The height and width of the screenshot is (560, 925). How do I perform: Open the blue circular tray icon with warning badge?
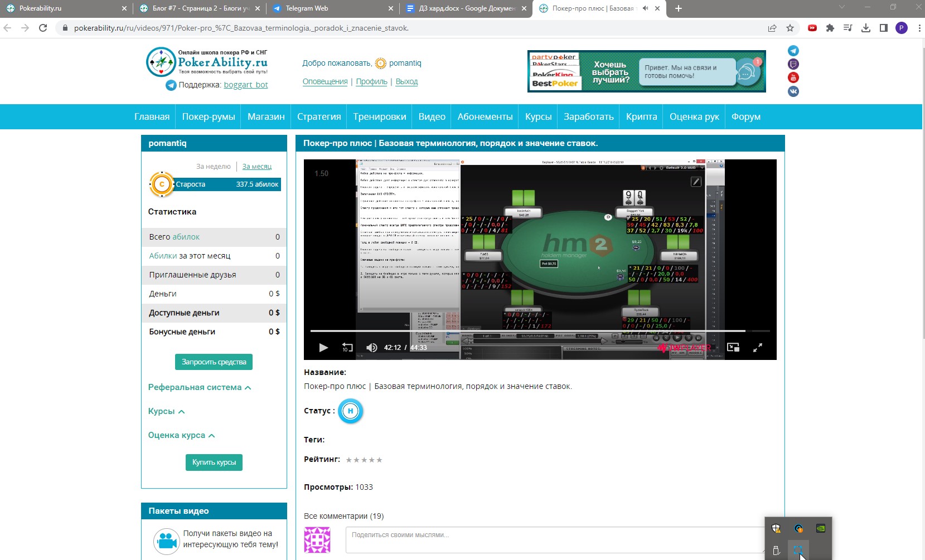[798, 528]
